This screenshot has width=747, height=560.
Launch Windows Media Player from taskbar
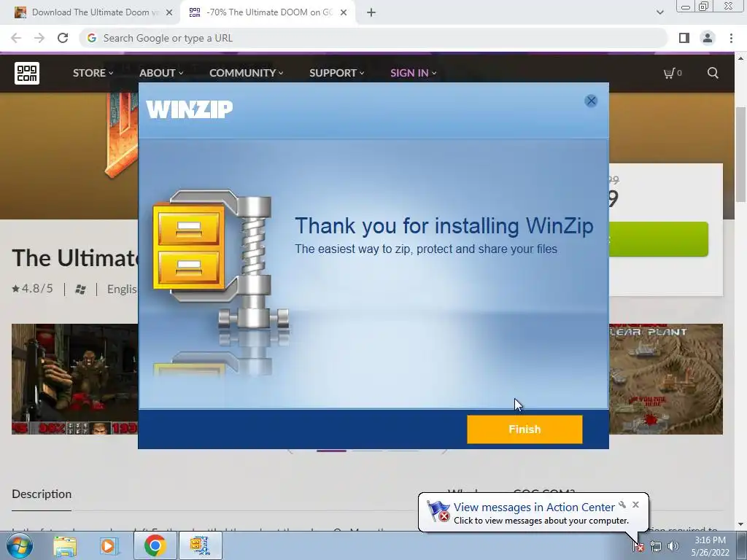(x=108, y=546)
